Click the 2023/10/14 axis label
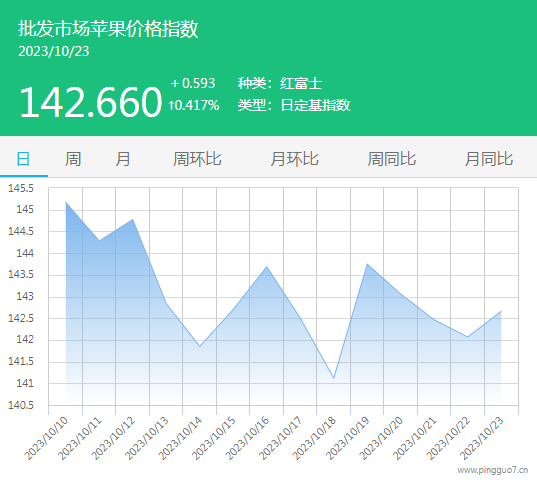Image resolution: width=537 pixels, height=482 pixels. (180, 438)
